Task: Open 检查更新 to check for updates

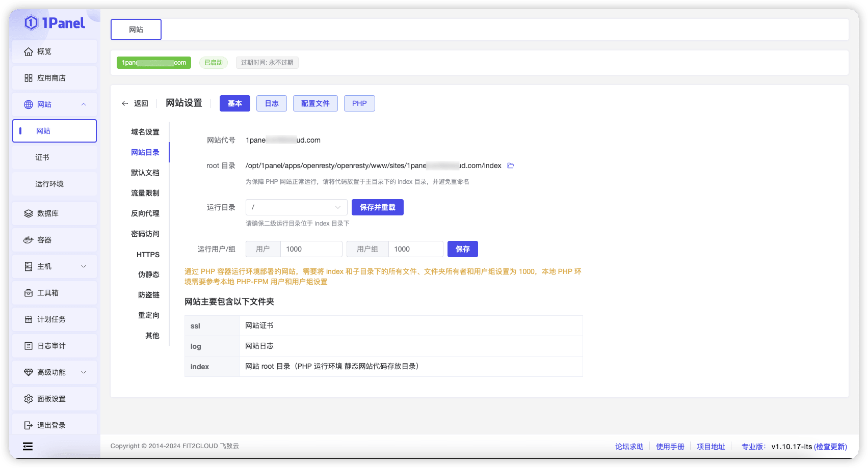Action: pos(830,446)
